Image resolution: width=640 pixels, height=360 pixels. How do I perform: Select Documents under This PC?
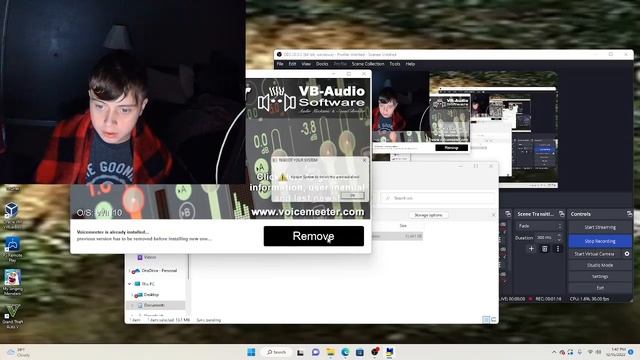pyautogui.click(x=154, y=305)
